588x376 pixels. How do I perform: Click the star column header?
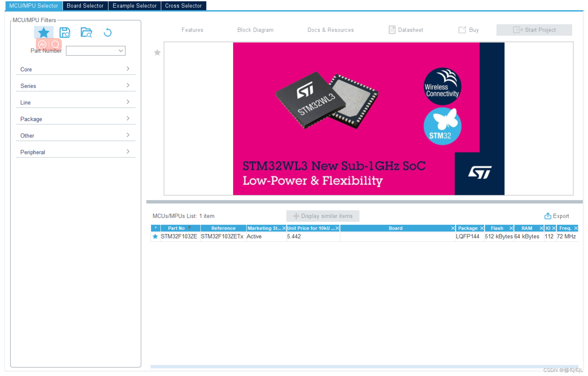[x=156, y=228]
